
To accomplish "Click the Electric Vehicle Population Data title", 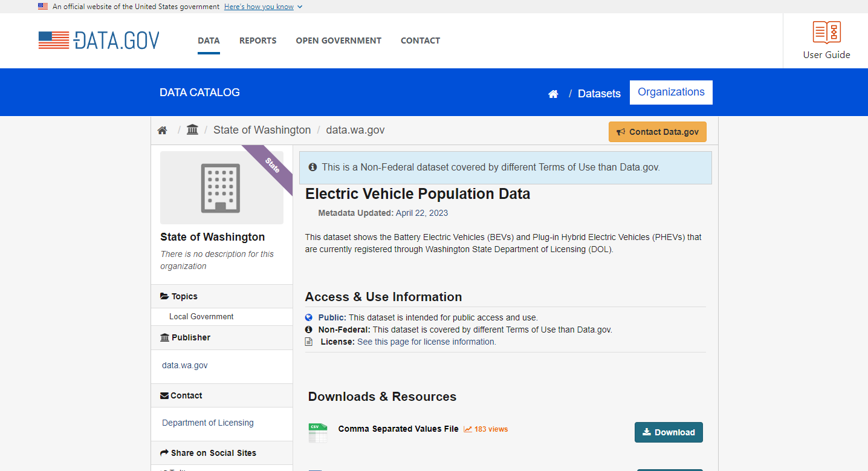I will coord(418,194).
